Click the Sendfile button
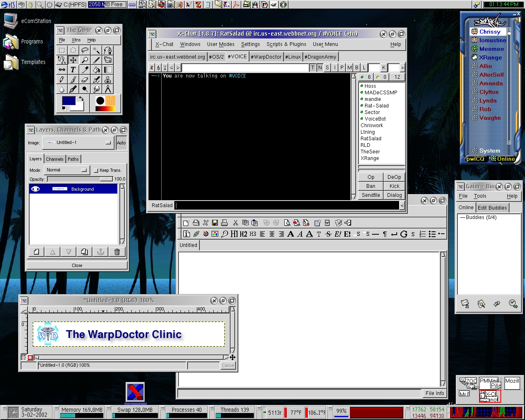This screenshot has width=525, height=420. [371, 195]
